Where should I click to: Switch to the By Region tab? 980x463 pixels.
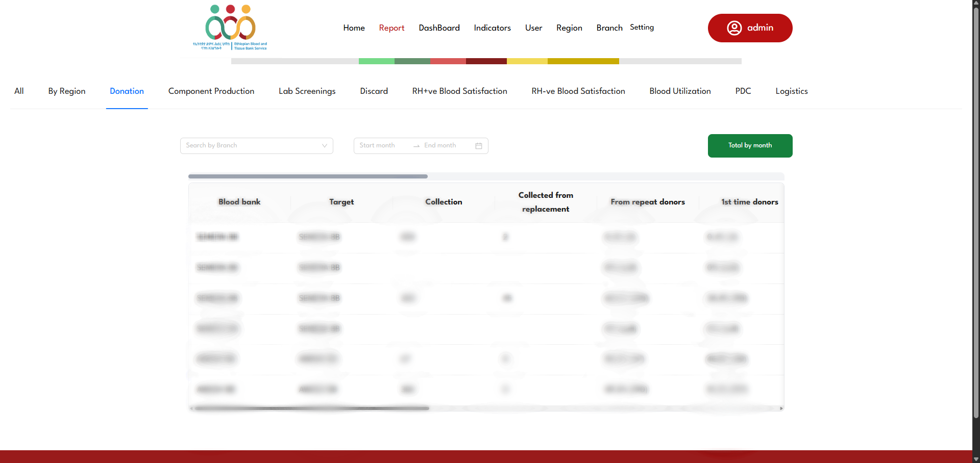[x=67, y=91]
